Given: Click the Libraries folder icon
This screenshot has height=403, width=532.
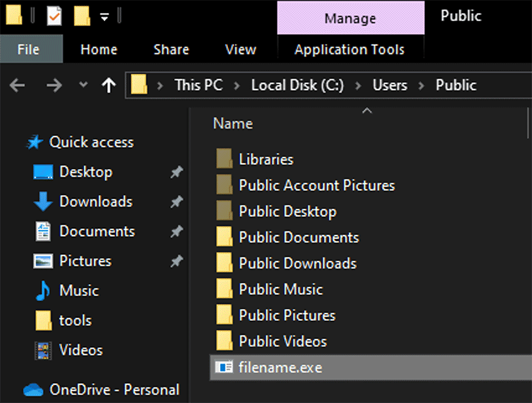Looking at the screenshot, I should click(x=224, y=158).
